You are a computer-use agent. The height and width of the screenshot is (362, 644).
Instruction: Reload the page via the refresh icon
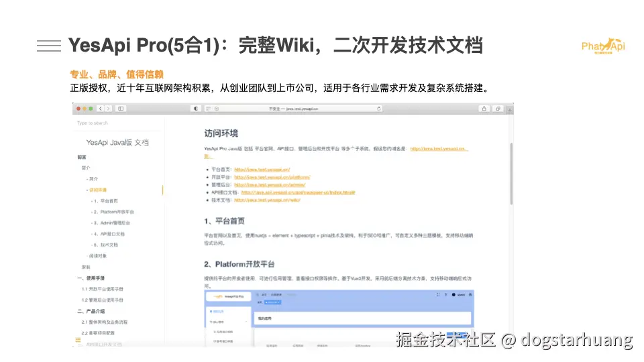[x=378, y=109]
